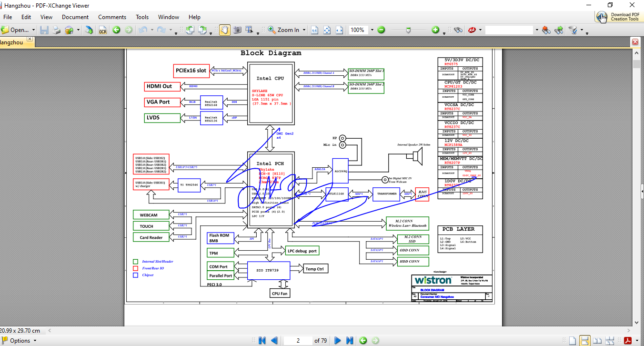Activate the Snapshot camera tool
This screenshot has width=644, height=346.
tap(237, 30)
